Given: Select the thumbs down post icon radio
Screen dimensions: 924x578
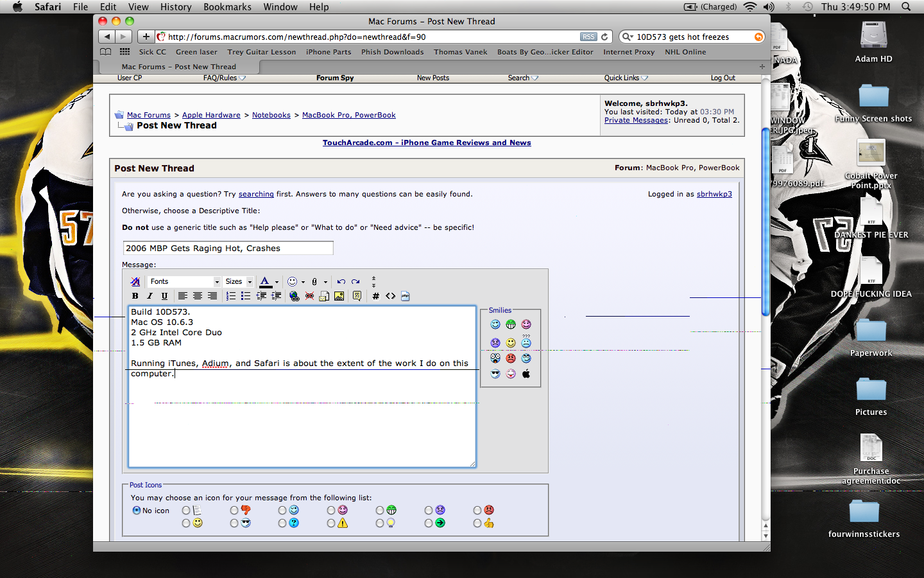Looking at the screenshot, I should [x=234, y=511].
